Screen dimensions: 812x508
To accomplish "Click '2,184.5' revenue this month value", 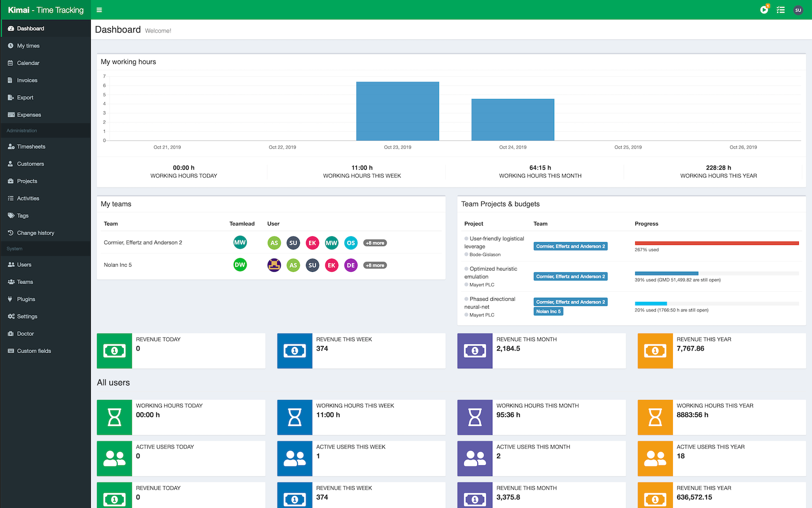I will tap(508, 348).
